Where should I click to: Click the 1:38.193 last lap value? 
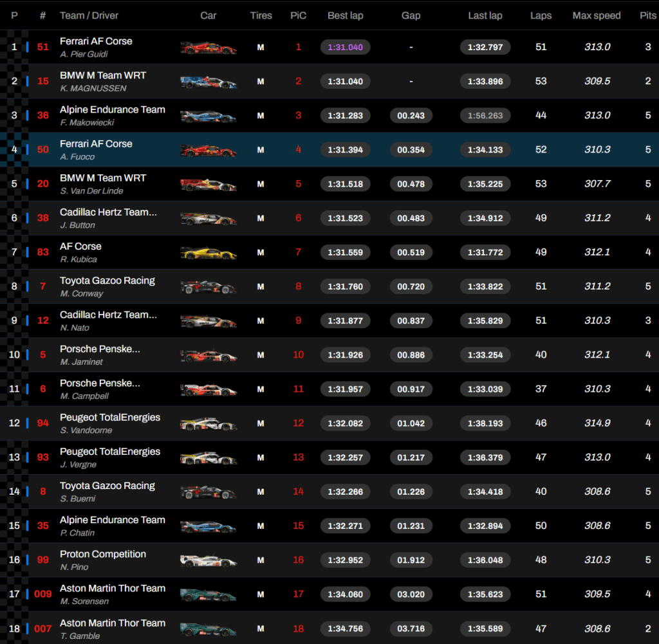485,423
